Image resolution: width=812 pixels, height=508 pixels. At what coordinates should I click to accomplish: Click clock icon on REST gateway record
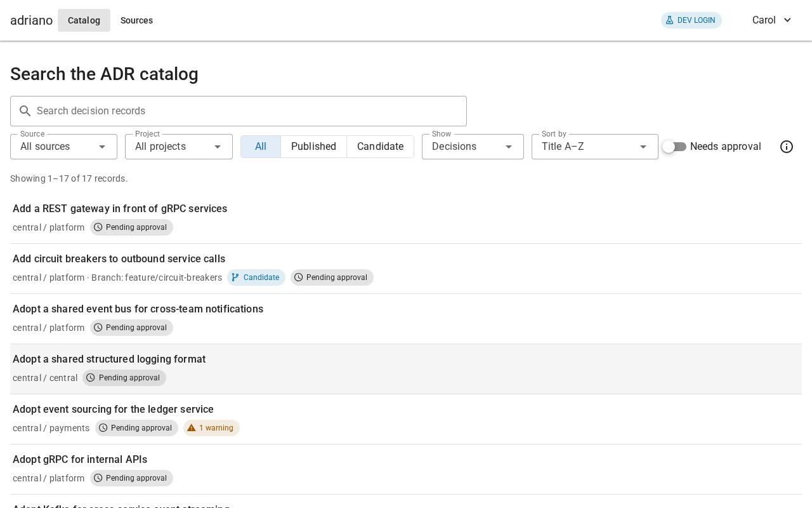98,227
